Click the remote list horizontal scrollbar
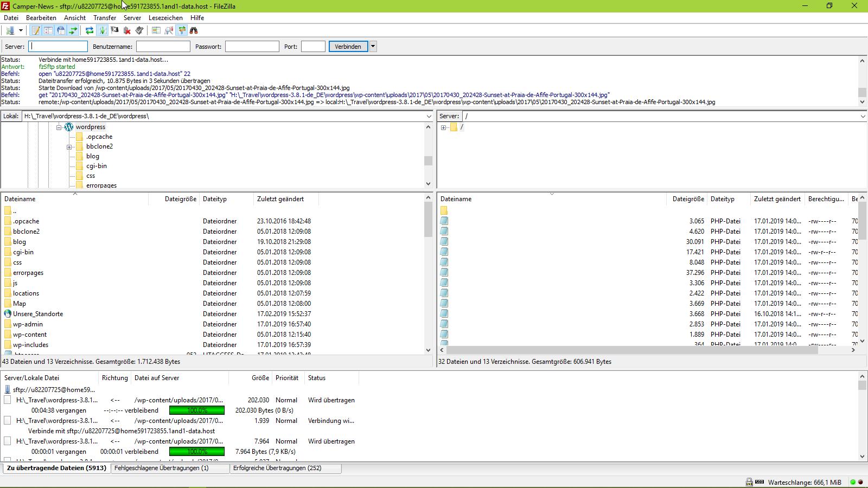The width and height of the screenshot is (868, 488). (x=632, y=350)
